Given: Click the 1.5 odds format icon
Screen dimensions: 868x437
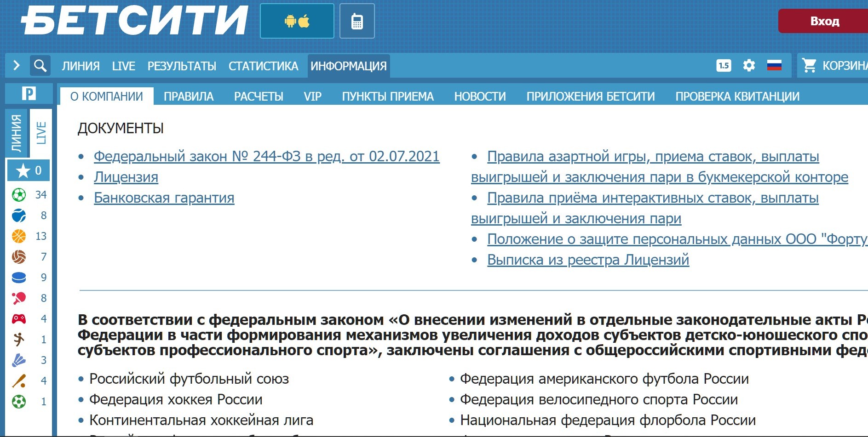Looking at the screenshot, I should (724, 66).
